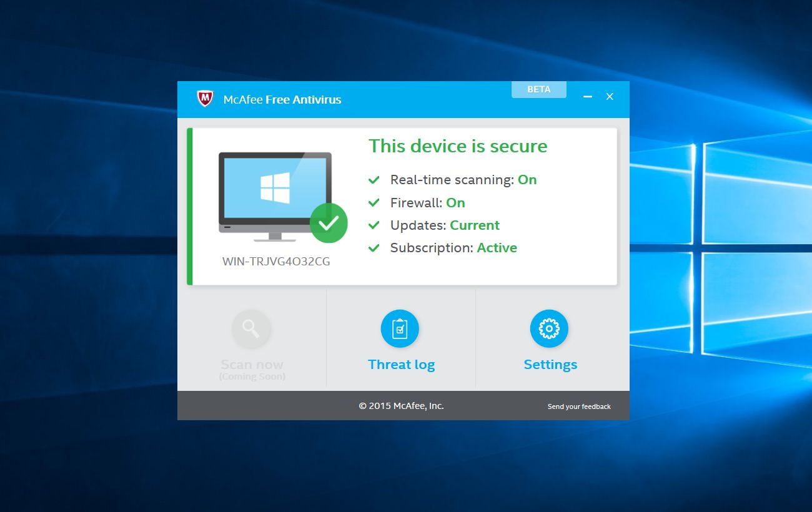Open the Settings gear icon

coord(549,328)
